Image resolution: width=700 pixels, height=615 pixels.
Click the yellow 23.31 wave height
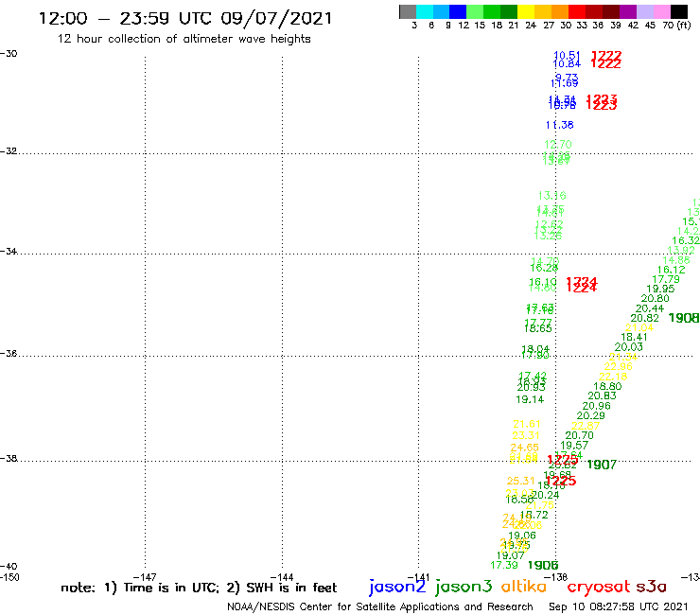click(x=526, y=435)
